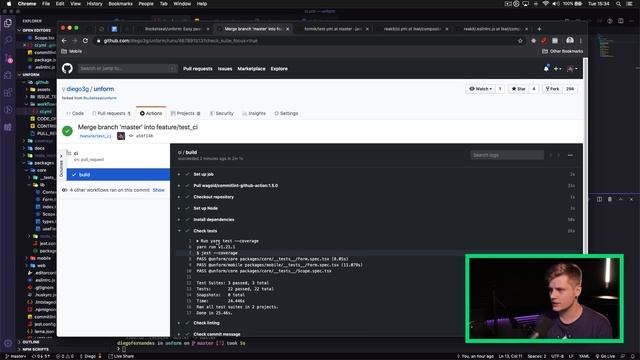Open the VS Code Explorer activity icon

click(8, 23)
